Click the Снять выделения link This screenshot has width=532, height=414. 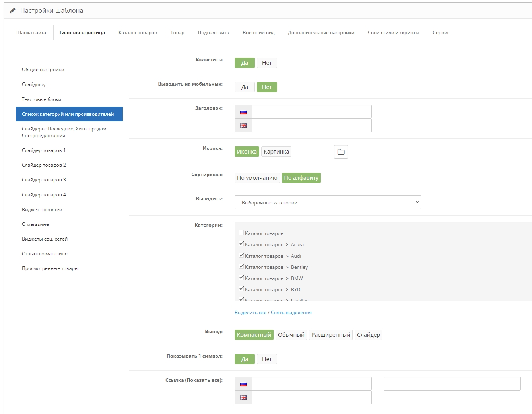point(291,313)
